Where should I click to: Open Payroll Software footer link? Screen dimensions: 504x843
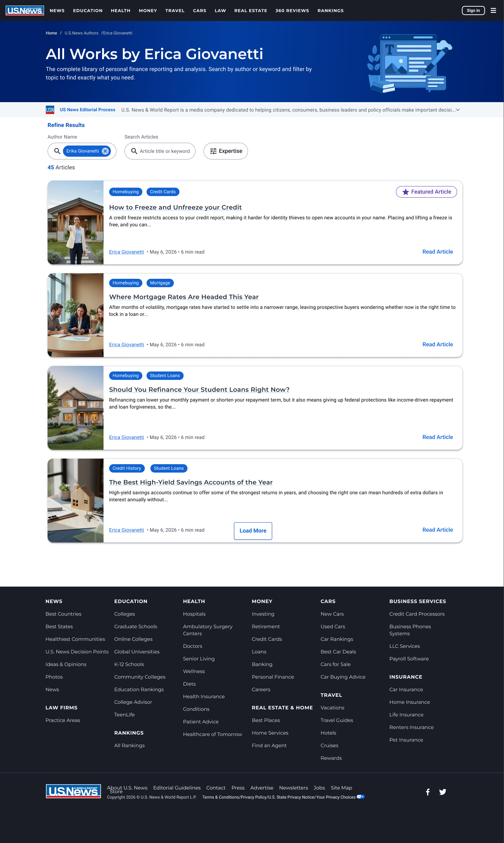click(x=409, y=659)
